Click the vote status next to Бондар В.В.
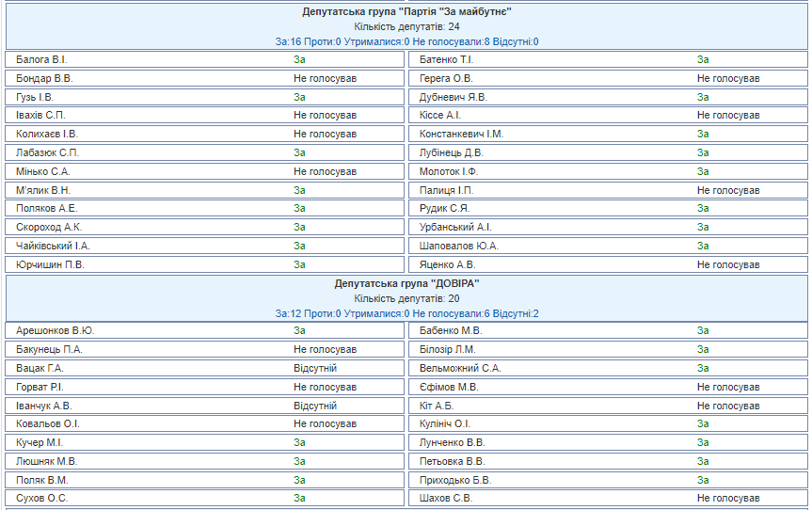812x510 pixels. tap(325, 78)
